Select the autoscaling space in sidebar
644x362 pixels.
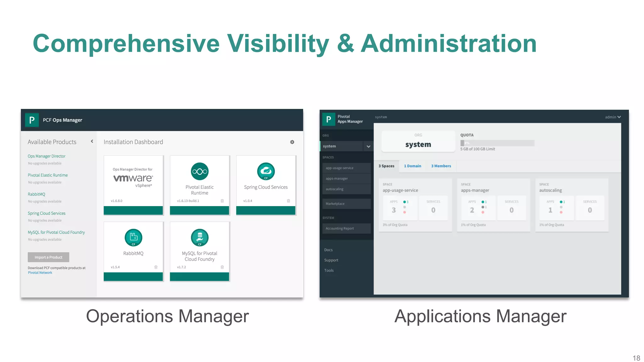pyautogui.click(x=346, y=189)
